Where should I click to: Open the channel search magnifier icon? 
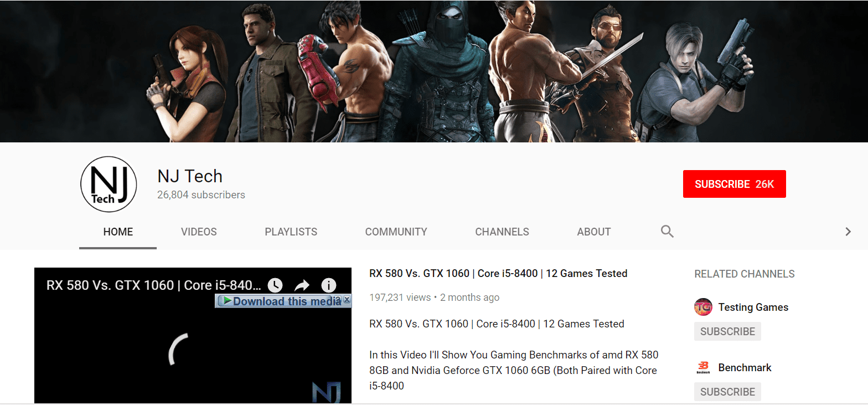(x=667, y=232)
